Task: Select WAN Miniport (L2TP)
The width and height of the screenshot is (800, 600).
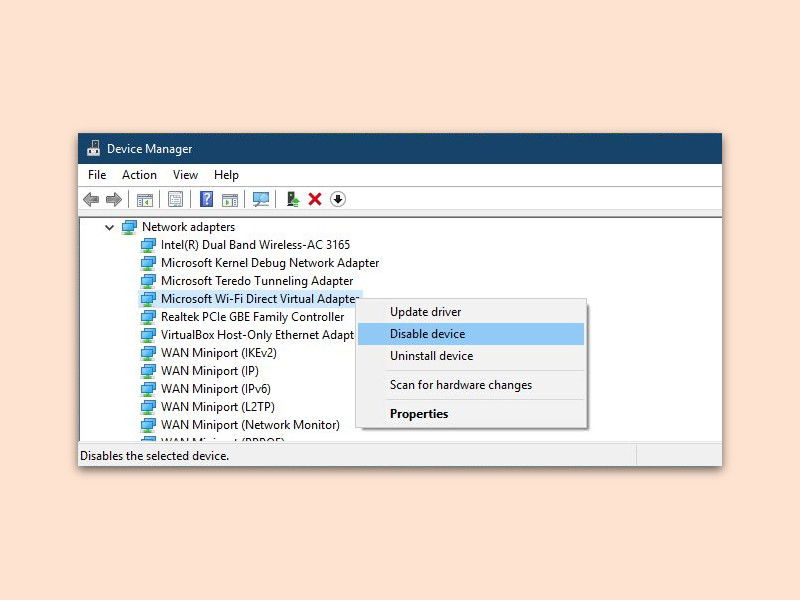Action: point(217,407)
